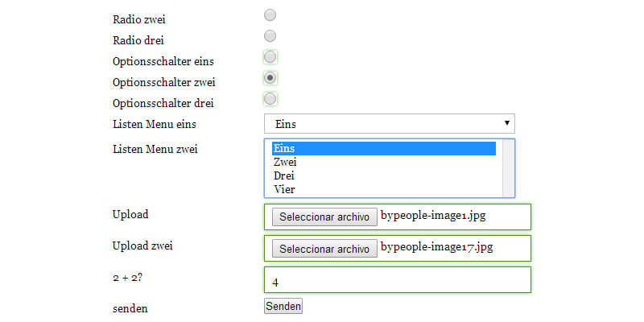Click the list box scrollbar
Viewport: 644px width, 322px height.
click(508, 167)
